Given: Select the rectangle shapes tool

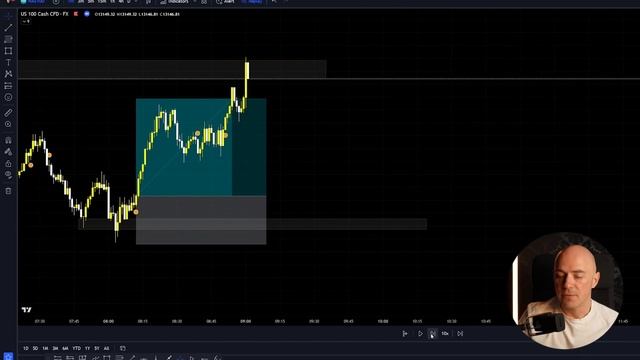Looking at the screenshot, I should pos(8,51).
